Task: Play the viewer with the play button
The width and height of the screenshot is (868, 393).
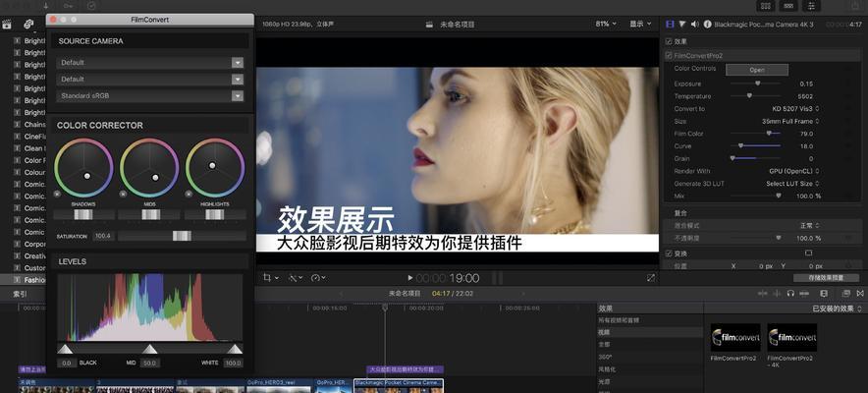Action: click(410, 278)
